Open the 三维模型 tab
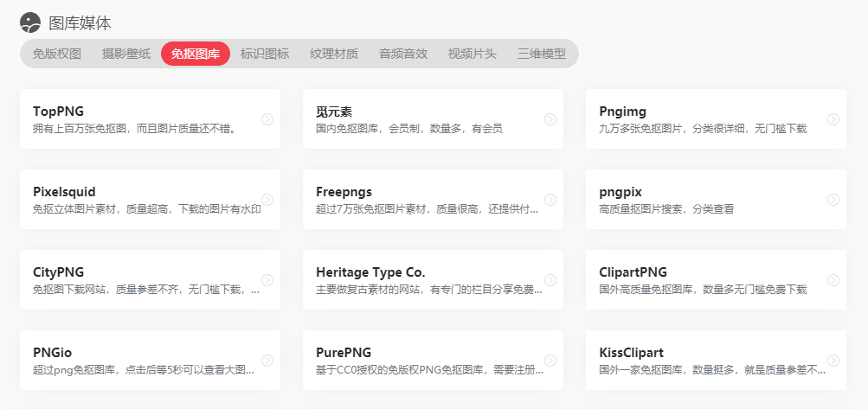 (x=542, y=54)
